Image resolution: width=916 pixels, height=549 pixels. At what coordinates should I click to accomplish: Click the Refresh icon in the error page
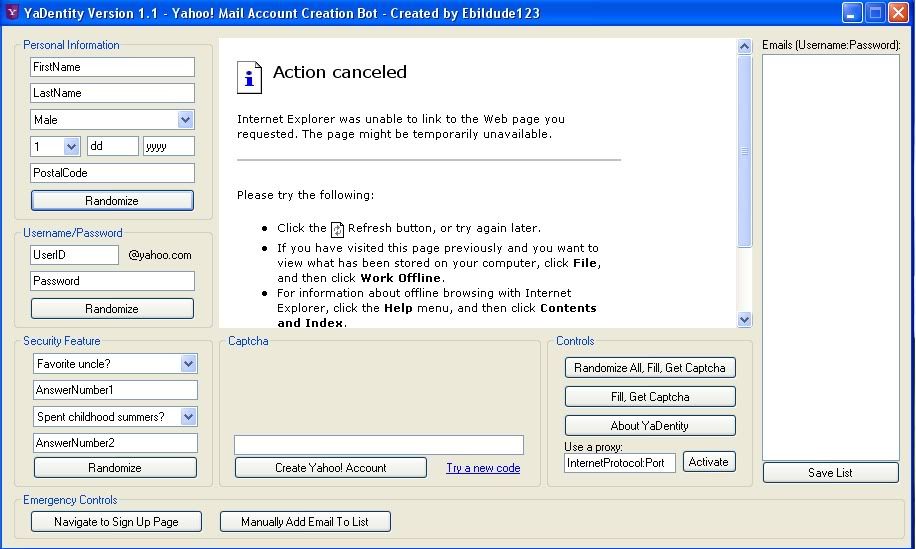(x=337, y=230)
